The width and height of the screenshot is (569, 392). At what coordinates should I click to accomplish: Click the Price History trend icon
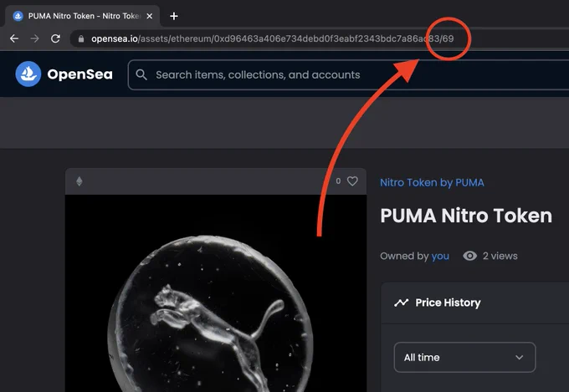(x=402, y=303)
